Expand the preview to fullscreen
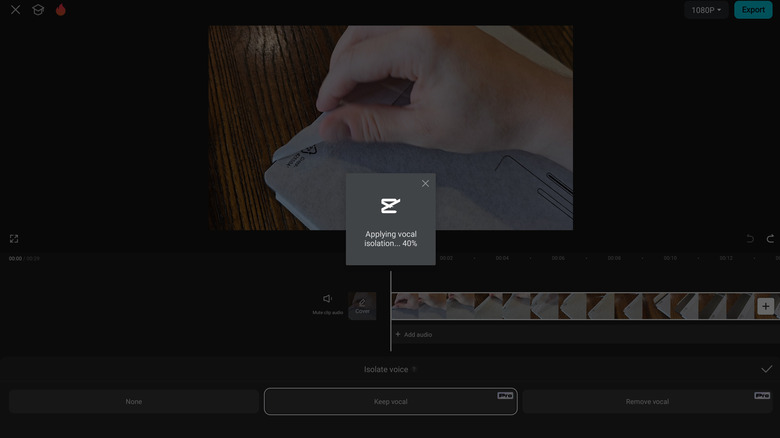The image size is (780, 438). tap(14, 239)
